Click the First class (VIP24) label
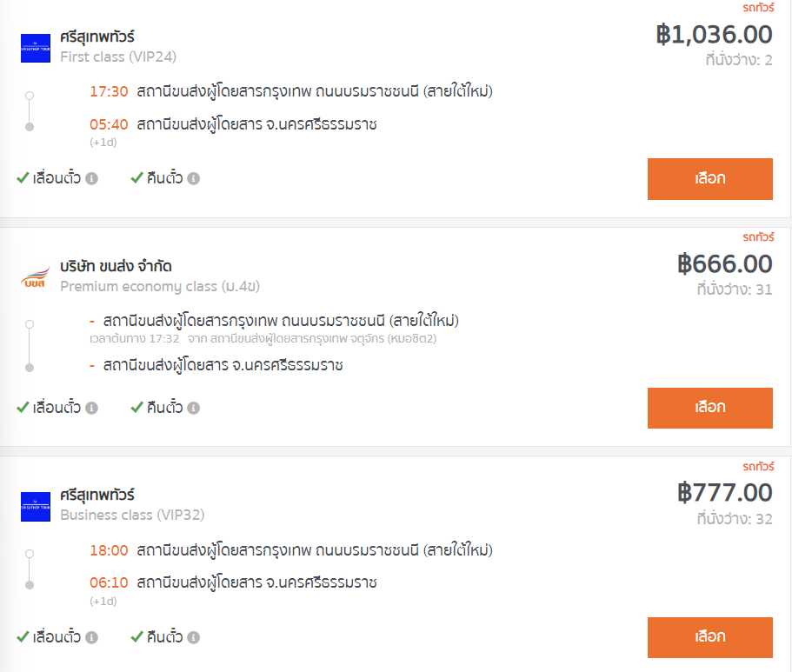The width and height of the screenshot is (792, 672). coord(118,57)
